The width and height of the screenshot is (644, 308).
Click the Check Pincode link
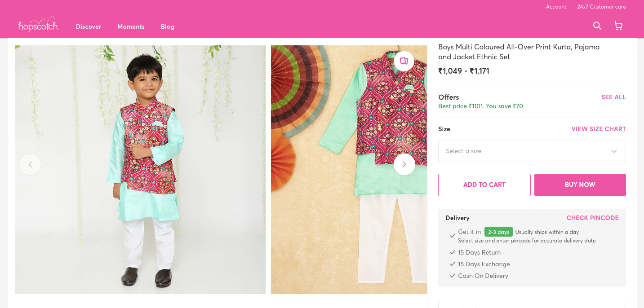click(592, 218)
